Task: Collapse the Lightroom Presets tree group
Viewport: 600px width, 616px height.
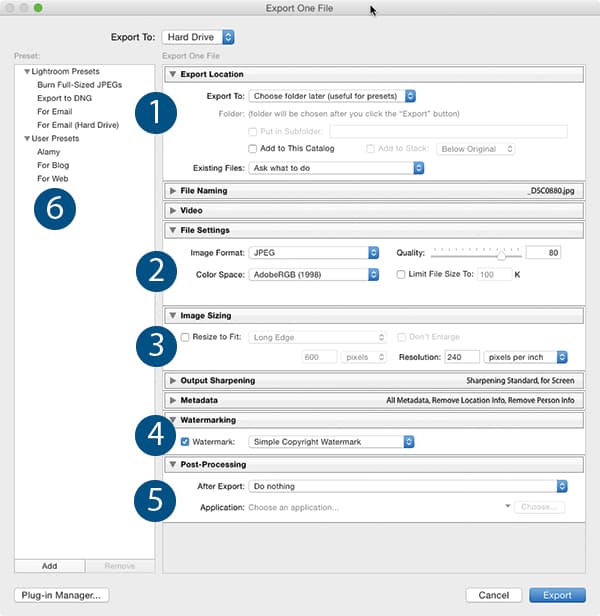Action: (25, 73)
